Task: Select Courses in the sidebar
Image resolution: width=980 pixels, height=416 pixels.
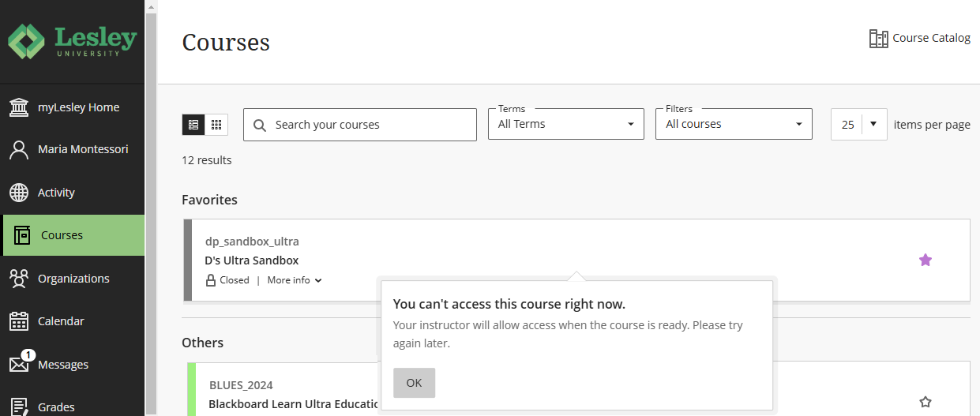Action: point(74,235)
